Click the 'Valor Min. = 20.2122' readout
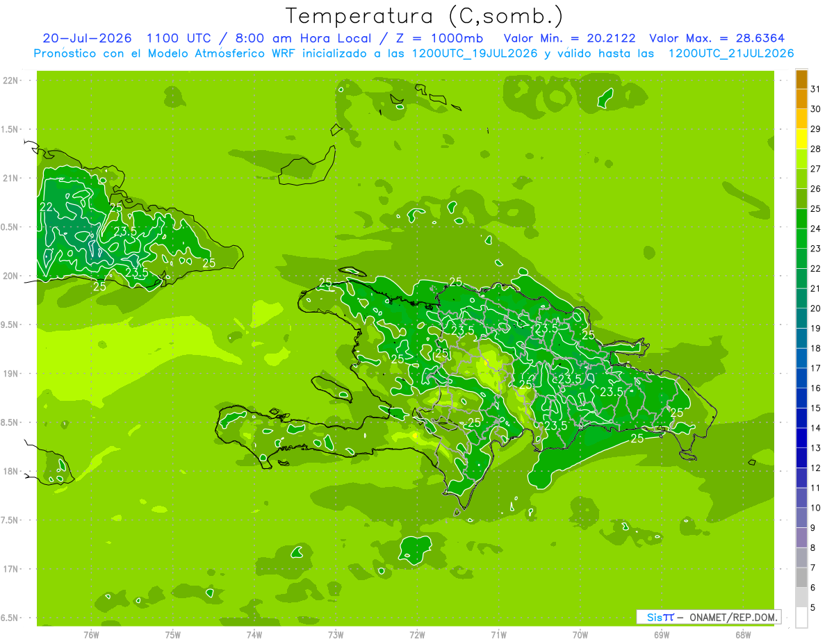The width and height of the screenshot is (834, 644). click(569, 38)
